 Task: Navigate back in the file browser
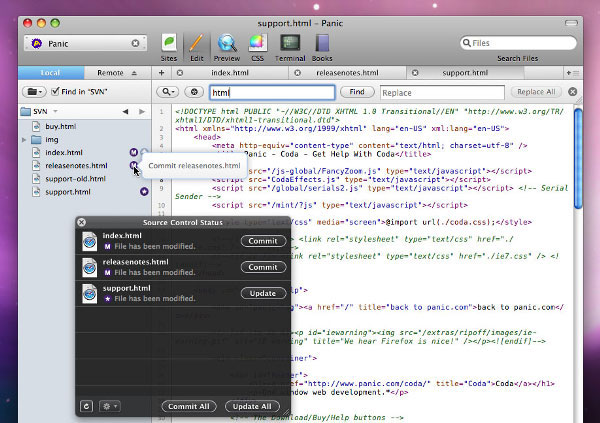[125, 111]
